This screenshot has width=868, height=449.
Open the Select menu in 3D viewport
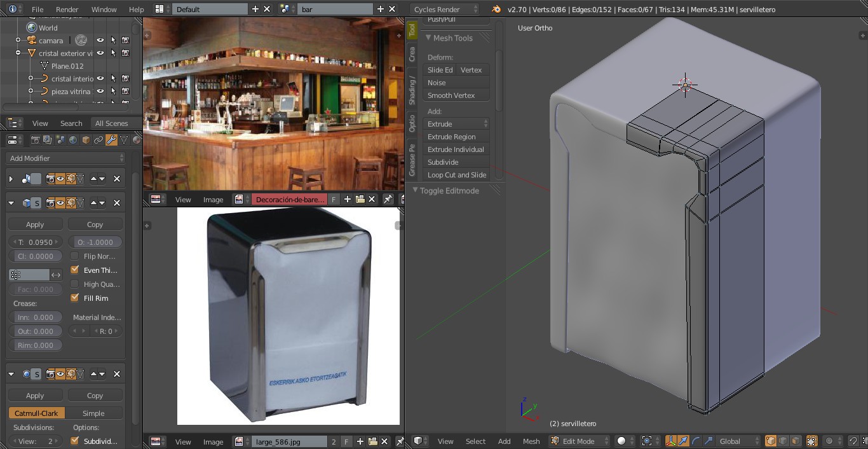[x=475, y=441]
